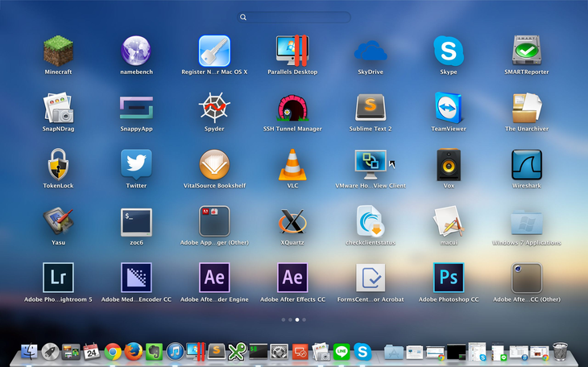Open the Adobe App...ger (Other) folder
The height and width of the screenshot is (367, 588).
[x=214, y=221]
